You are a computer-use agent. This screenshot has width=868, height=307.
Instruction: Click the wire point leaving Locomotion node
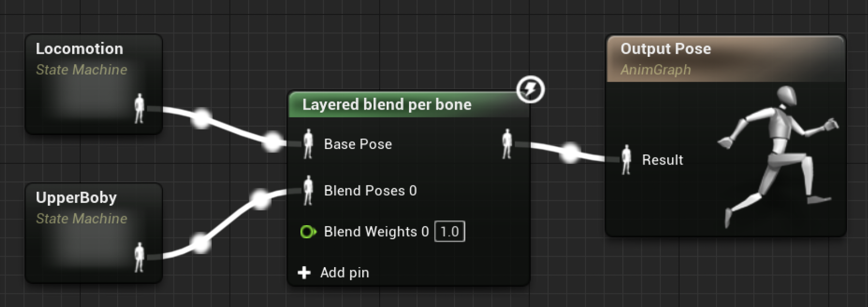click(201, 118)
